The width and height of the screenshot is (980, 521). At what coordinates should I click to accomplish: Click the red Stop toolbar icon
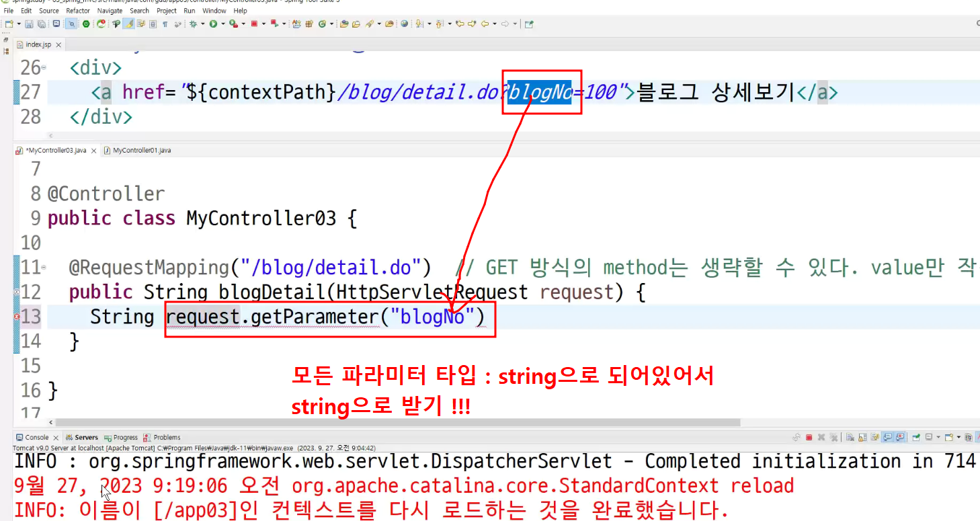(253, 24)
